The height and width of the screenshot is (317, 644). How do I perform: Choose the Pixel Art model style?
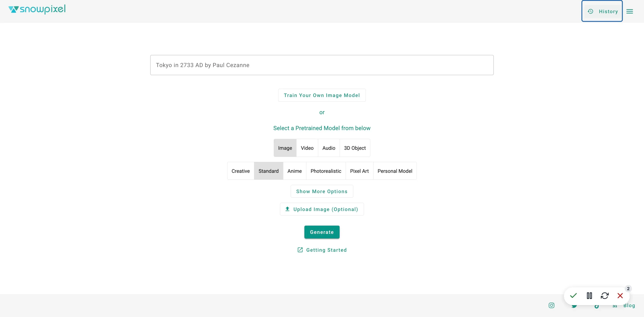359,171
